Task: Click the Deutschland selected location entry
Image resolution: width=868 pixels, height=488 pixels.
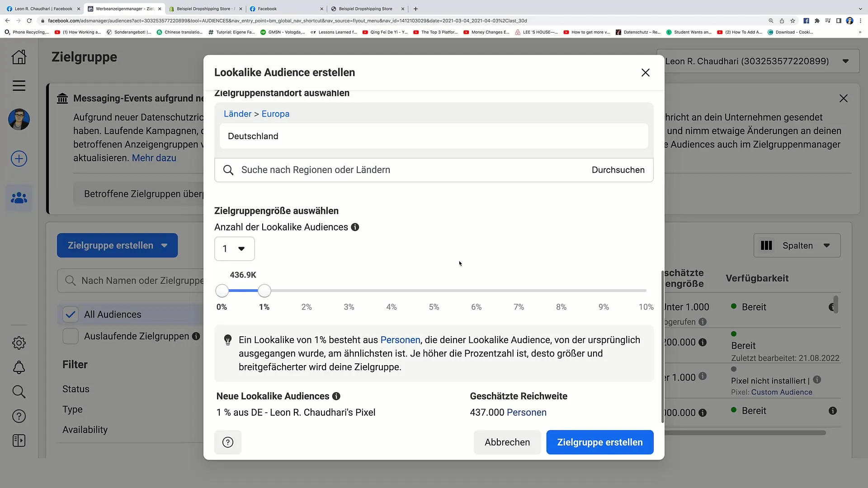Action: click(434, 136)
